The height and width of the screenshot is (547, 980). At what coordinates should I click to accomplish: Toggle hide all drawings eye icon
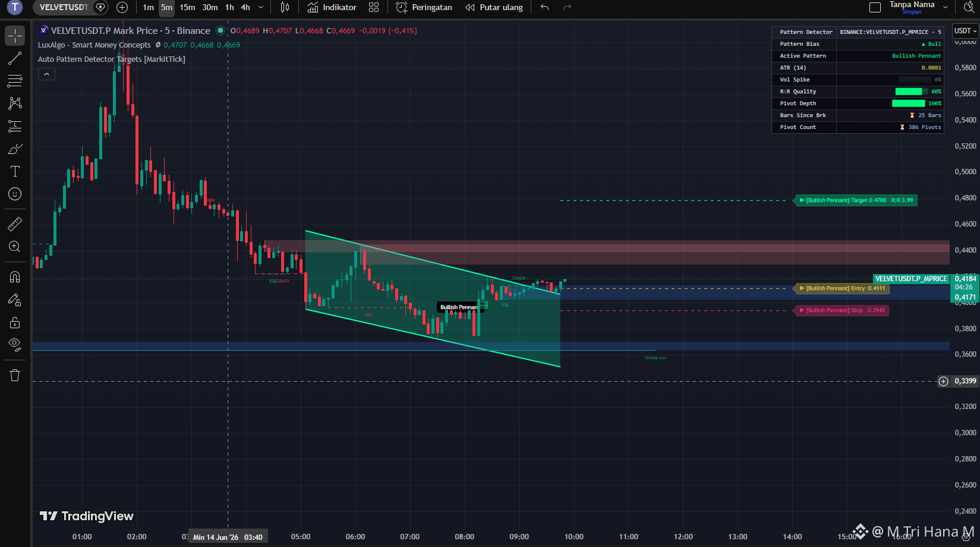pyautogui.click(x=15, y=345)
